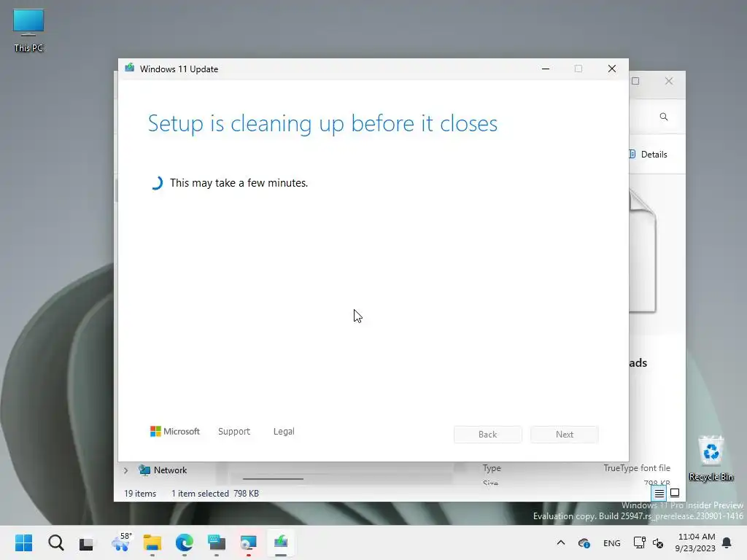The width and height of the screenshot is (747, 560).
Task: Click the Next button in Setup
Action: tap(564, 435)
